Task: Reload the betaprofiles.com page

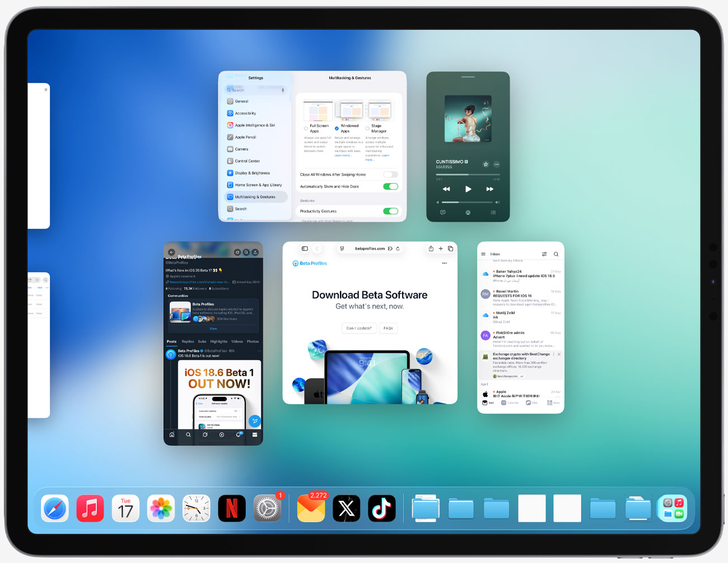Action: pyautogui.click(x=398, y=248)
